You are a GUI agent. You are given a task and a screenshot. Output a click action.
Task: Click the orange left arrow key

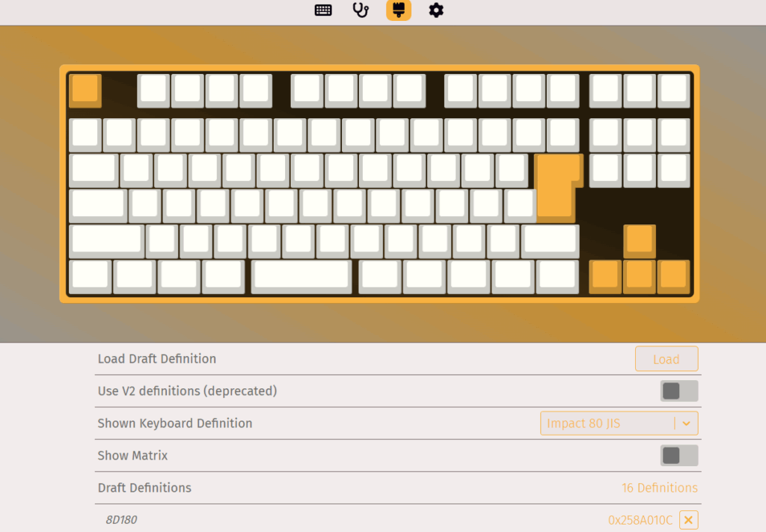pos(604,275)
